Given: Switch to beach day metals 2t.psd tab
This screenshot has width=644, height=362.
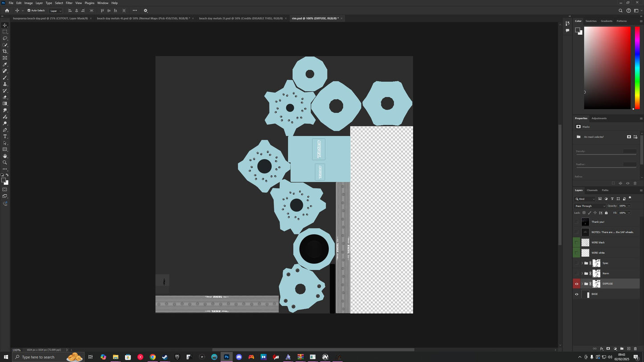Looking at the screenshot, I should (241, 18).
